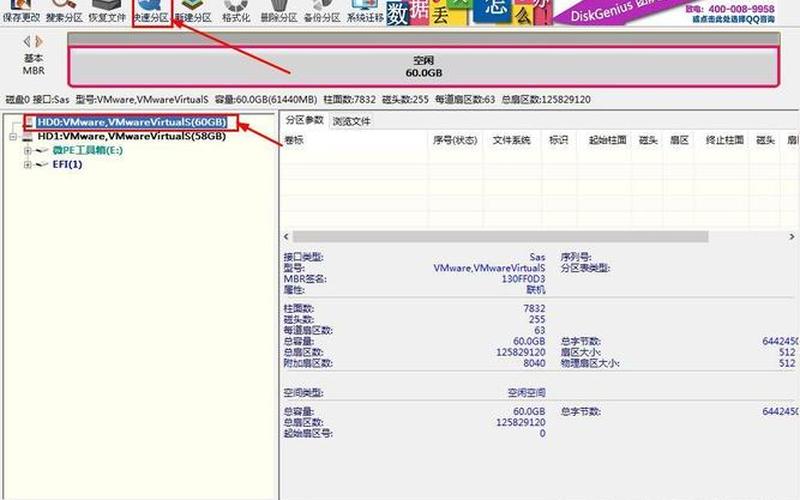Viewport: 800px width, 500px height.
Task: Select the 微PE工具箱(E:) tree entry
Action: (x=88, y=151)
